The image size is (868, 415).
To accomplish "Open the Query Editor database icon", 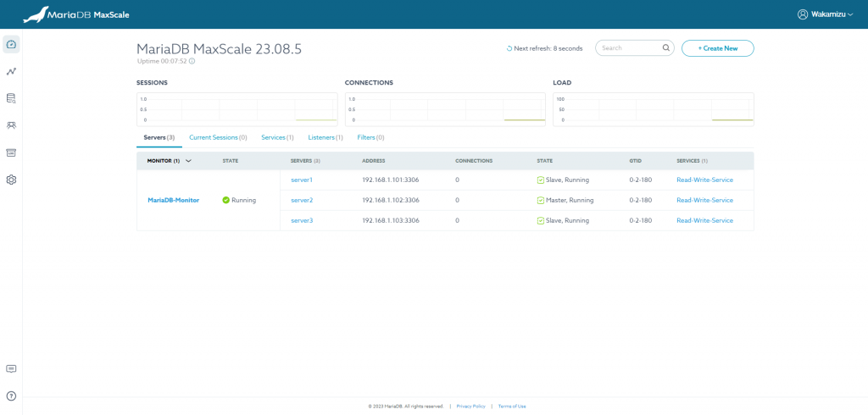I will [x=11, y=98].
